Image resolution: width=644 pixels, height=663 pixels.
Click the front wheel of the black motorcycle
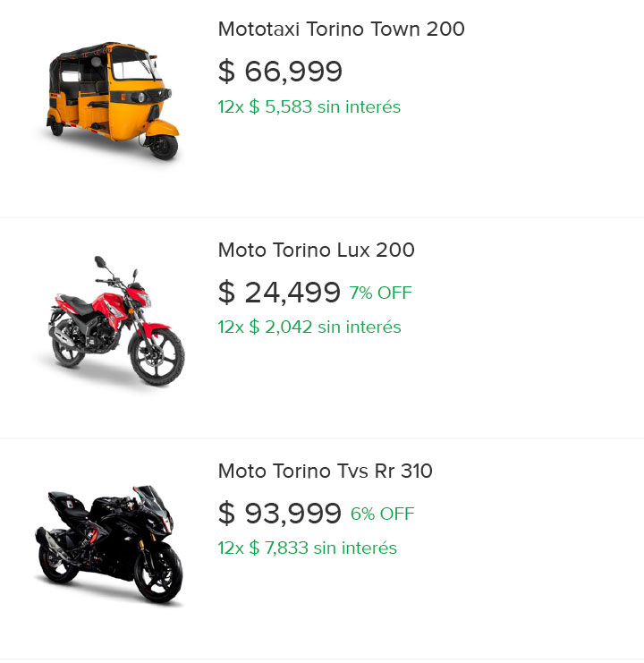pos(158,574)
